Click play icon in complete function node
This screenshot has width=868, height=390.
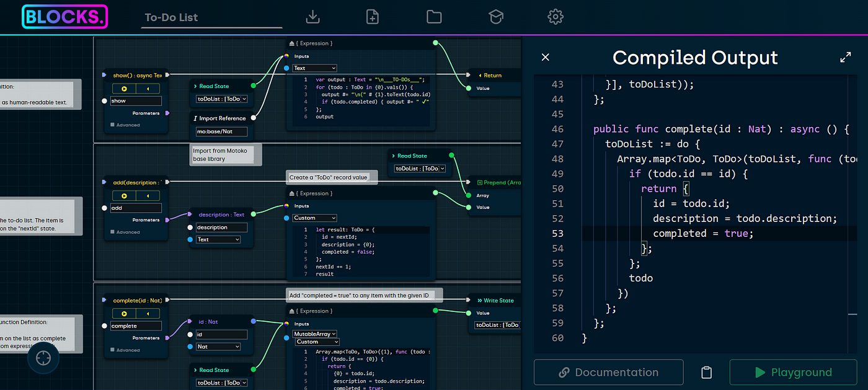pyautogui.click(x=124, y=314)
